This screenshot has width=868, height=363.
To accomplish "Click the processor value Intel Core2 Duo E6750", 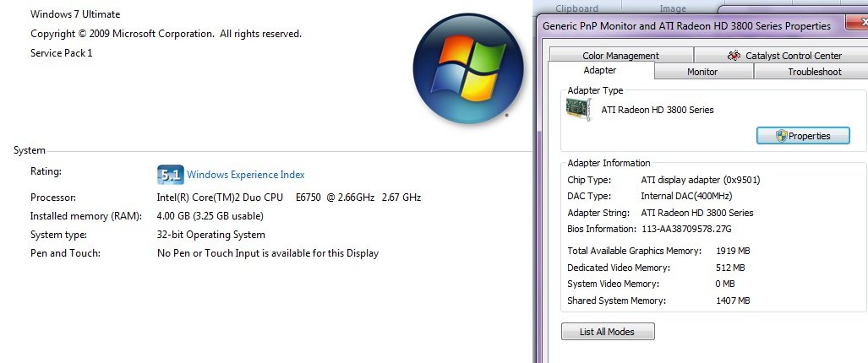I will pyautogui.click(x=289, y=198).
